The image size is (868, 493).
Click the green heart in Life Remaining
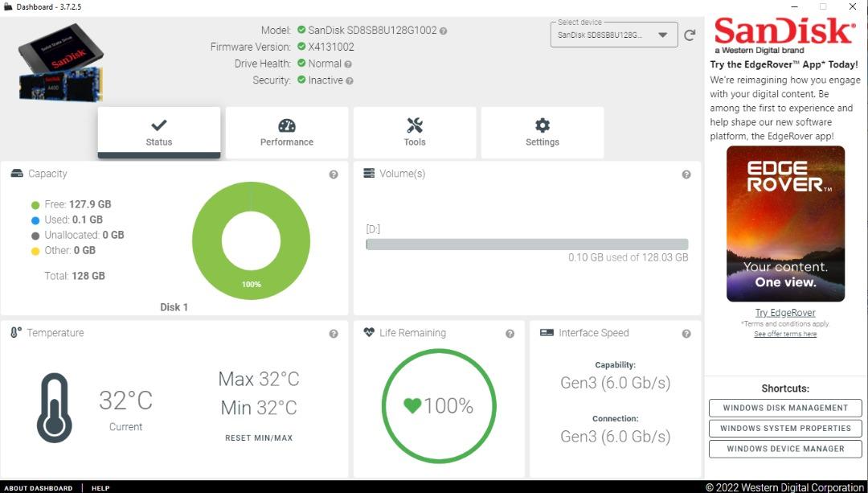[412, 406]
